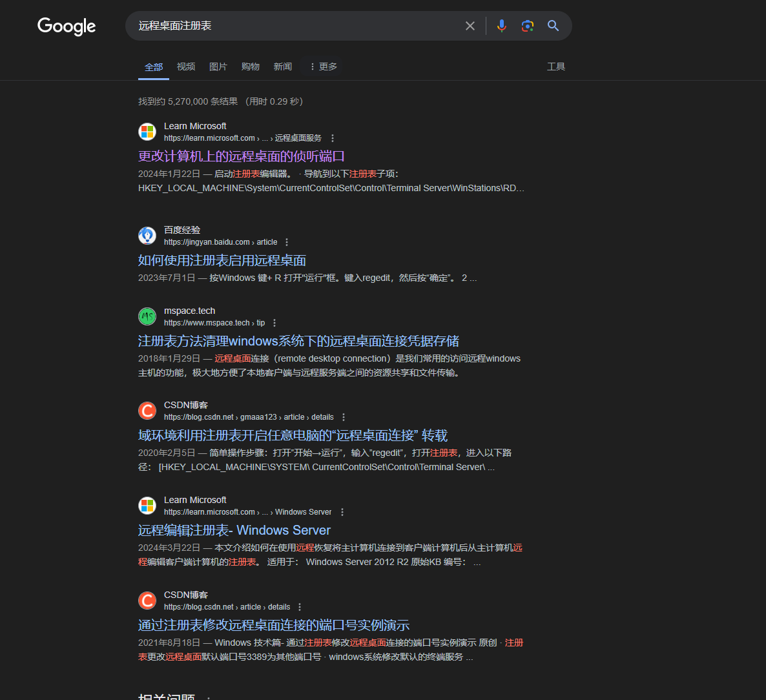This screenshot has height=700, width=766.
Task: Click the mspace.tech favicon
Action: pyautogui.click(x=147, y=316)
